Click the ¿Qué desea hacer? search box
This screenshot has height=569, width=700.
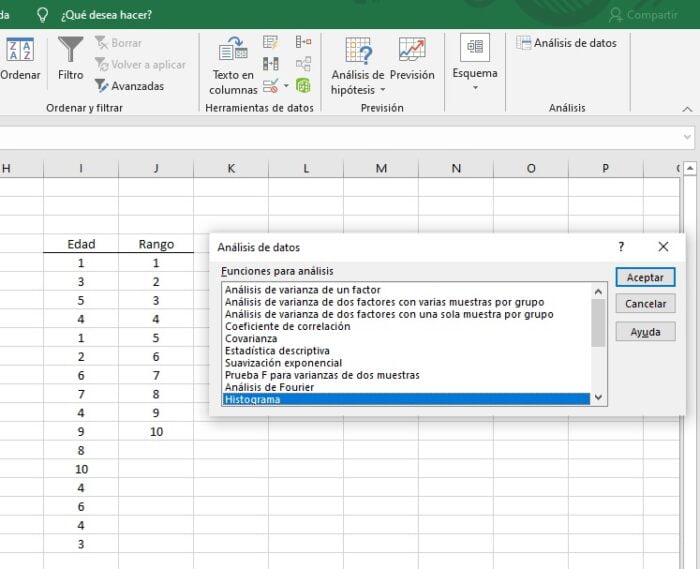point(106,15)
